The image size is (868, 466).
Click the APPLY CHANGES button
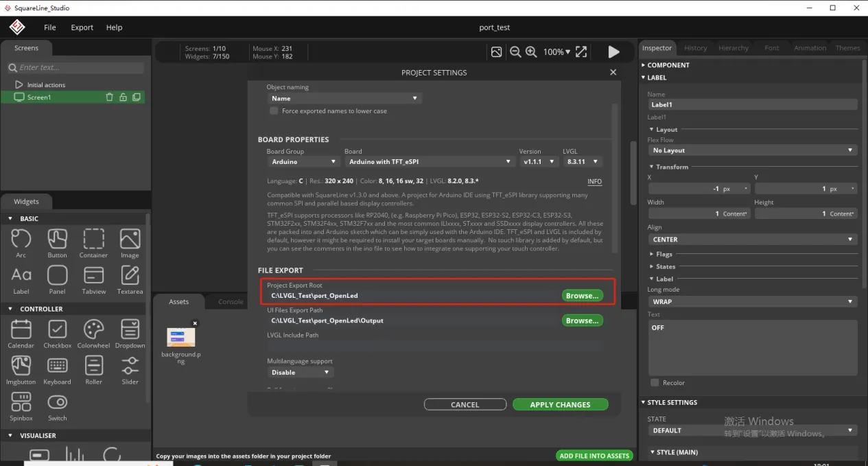pos(560,405)
